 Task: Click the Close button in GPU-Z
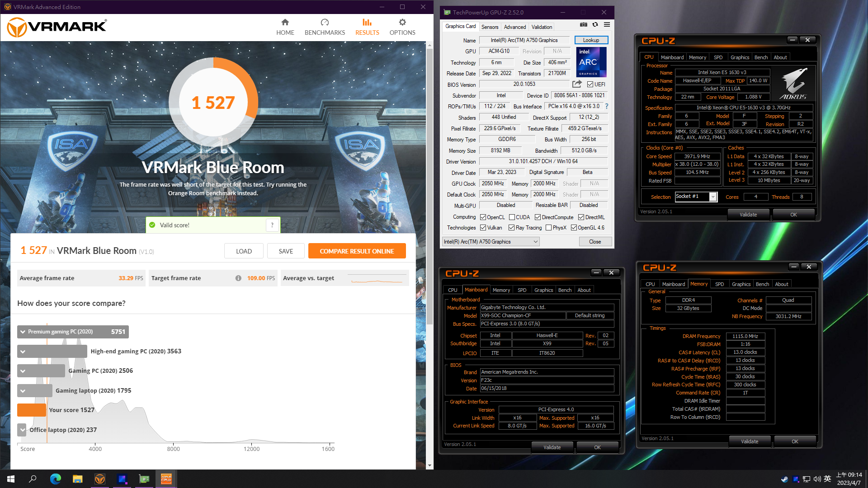tap(595, 242)
